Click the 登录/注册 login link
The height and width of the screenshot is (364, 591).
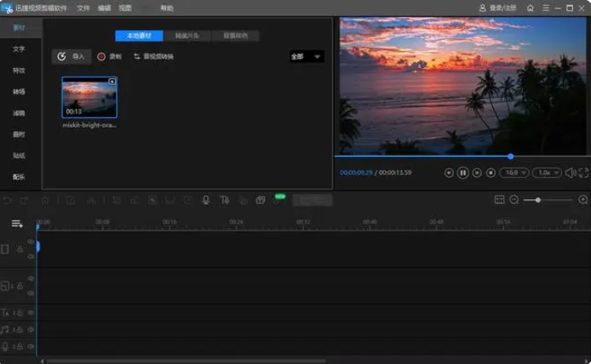click(498, 8)
